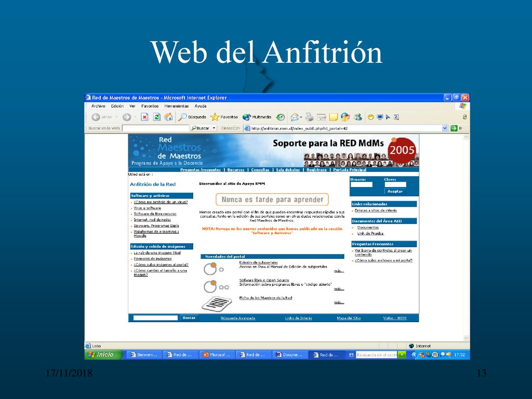The image size is (532, 399).
Task: Open Software libre u Open Source link
Action: tap(264, 280)
